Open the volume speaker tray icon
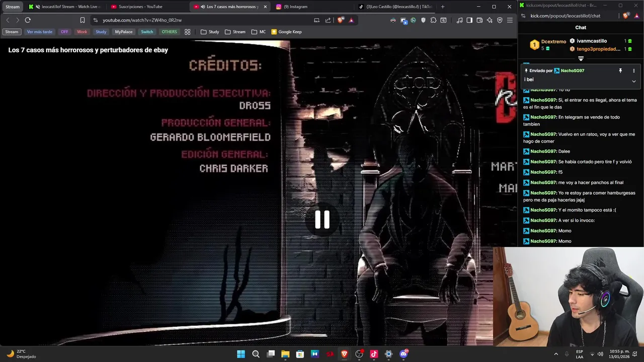The image size is (644, 362). pos(601,354)
